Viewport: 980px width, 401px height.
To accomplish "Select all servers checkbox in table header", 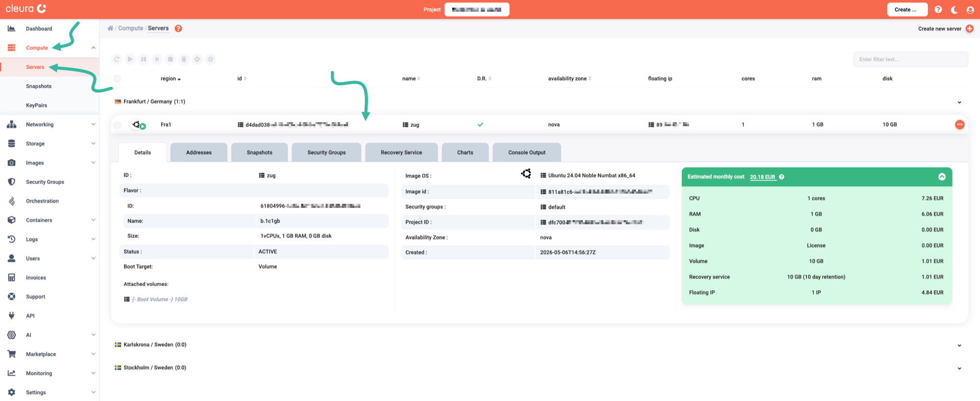I will tap(117, 79).
